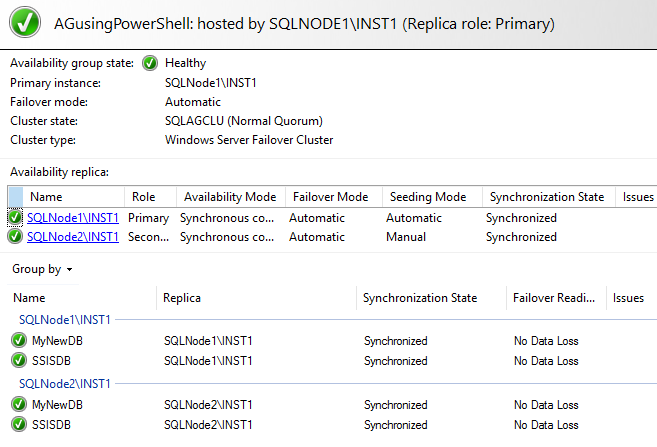
Task: Click SSISDB status icon under SQLNode2\INST1 group
Action: click(x=19, y=424)
